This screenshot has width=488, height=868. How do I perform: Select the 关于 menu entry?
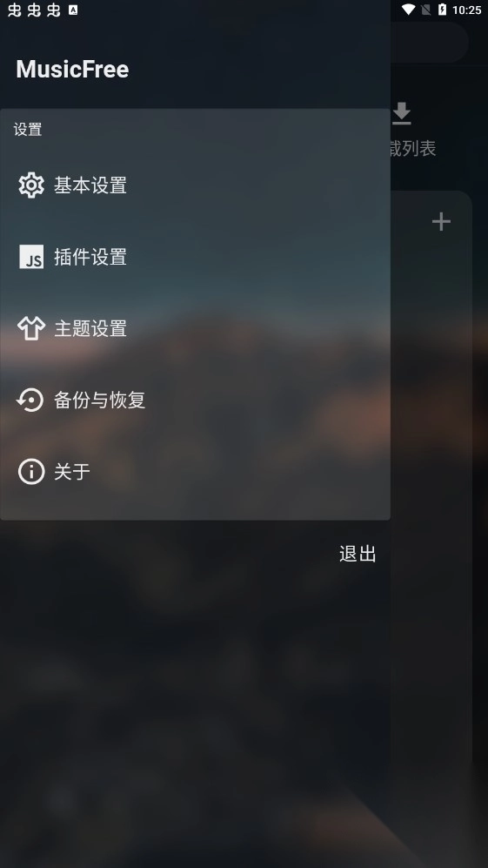pyautogui.click(x=196, y=471)
